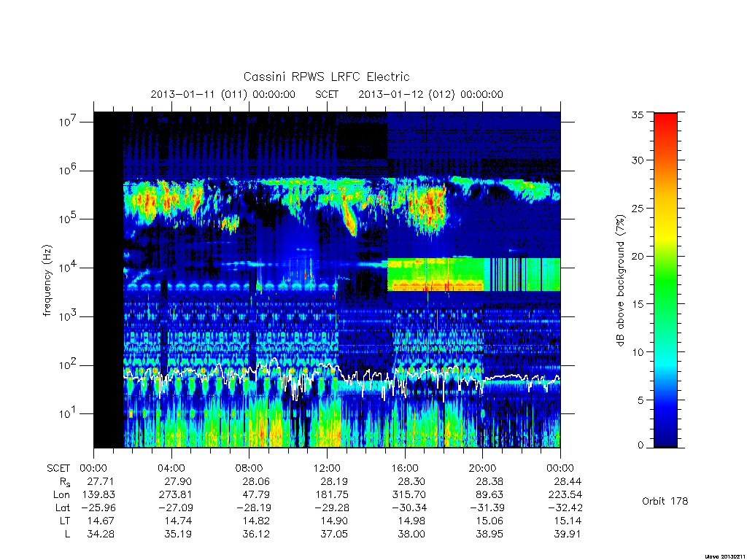Click the 10^7 frequency tick label

tap(68, 122)
